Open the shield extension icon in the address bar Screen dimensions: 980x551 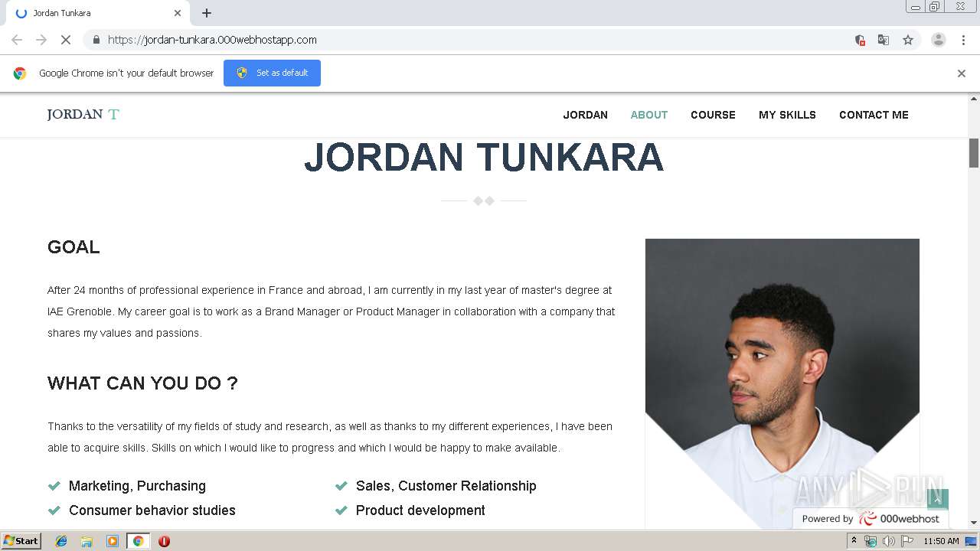click(x=860, y=40)
